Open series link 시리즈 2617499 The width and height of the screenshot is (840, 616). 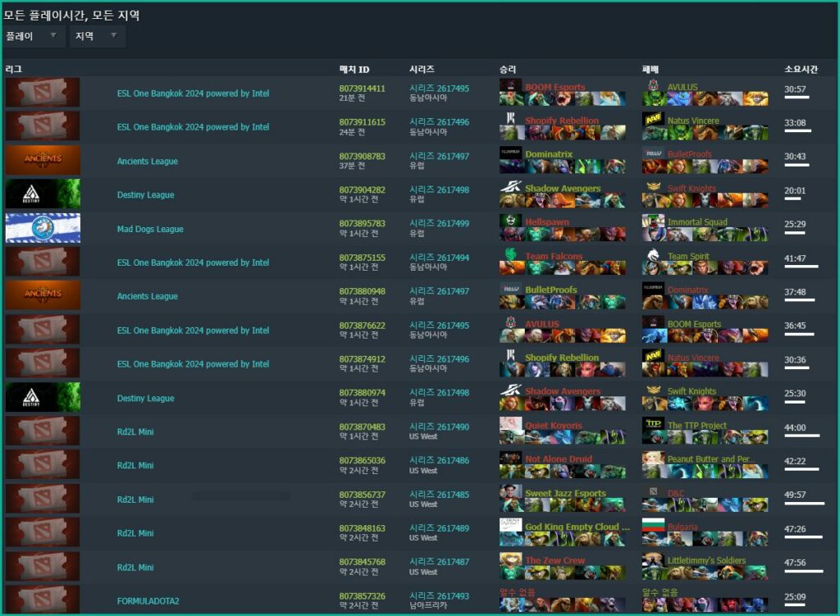click(440, 223)
